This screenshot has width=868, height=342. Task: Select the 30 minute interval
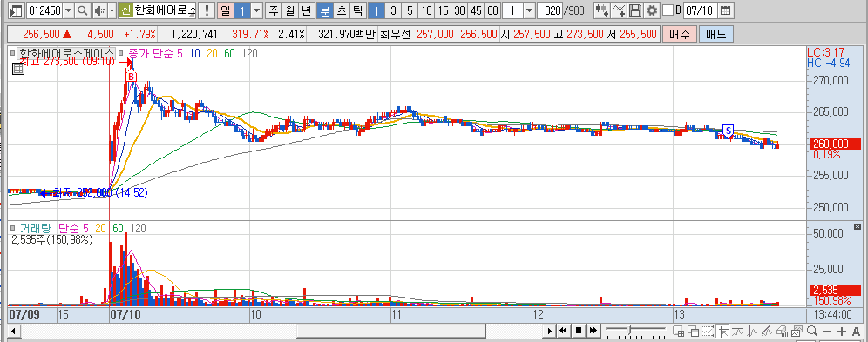[459, 10]
